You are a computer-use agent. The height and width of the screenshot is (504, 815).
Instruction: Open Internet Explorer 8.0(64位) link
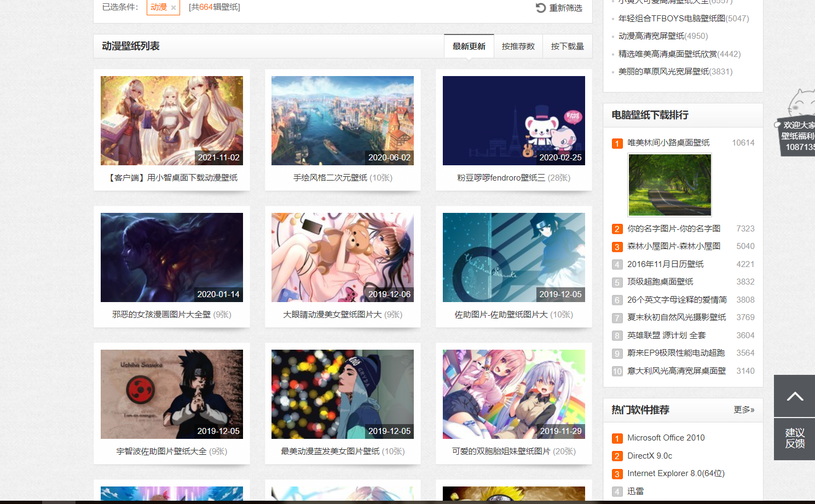(676, 473)
